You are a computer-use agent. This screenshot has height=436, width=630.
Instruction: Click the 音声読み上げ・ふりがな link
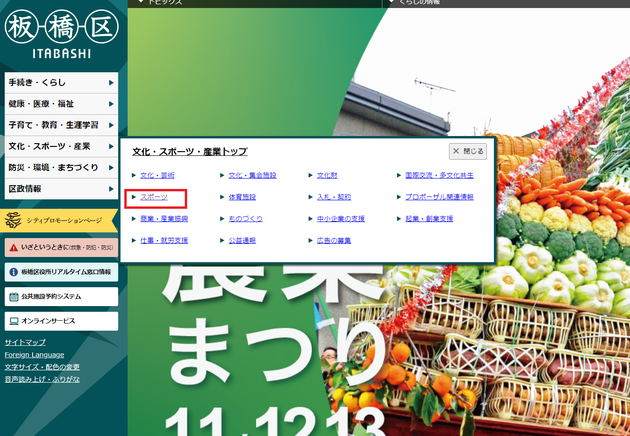[42, 379]
